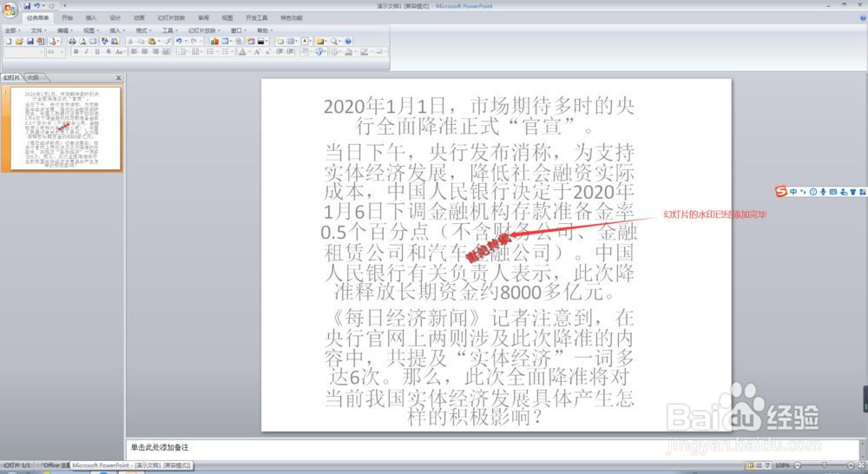868x474 pixels.
Task: Insert a chart
Action: (214, 41)
